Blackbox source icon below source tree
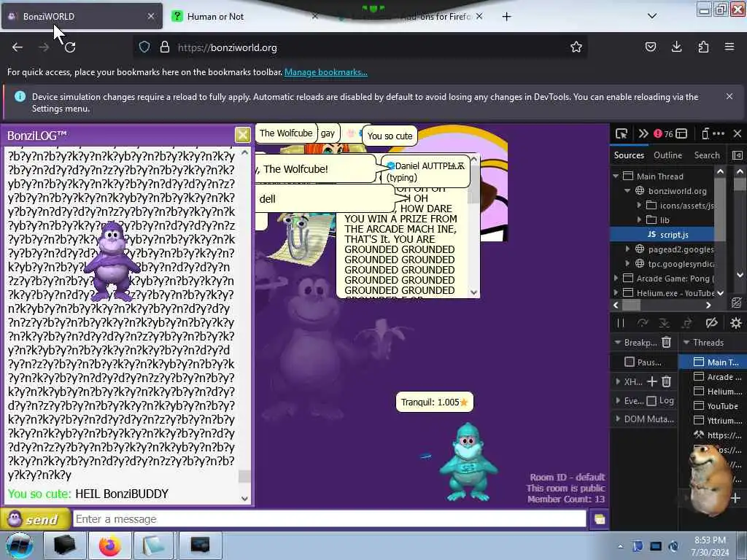Image resolution: width=747 pixels, height=560 pixels. [x=736, y=303]
